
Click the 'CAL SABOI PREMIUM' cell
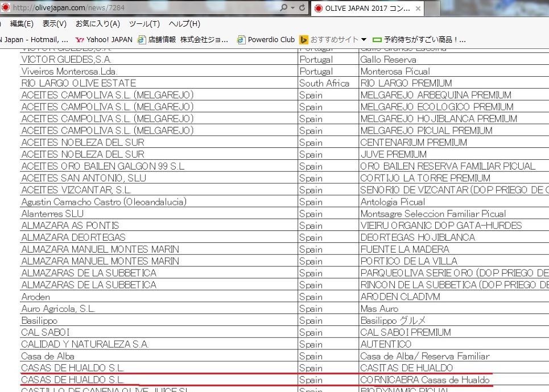454,332
